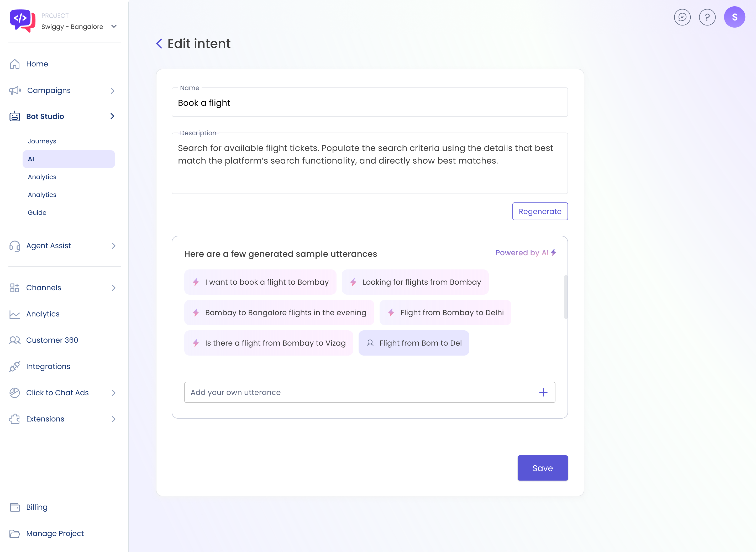The width and height of the screenshot is (756, 552).
Task: Expand the Click to Chat Ads chevron
Action: (x=113, y=393)
